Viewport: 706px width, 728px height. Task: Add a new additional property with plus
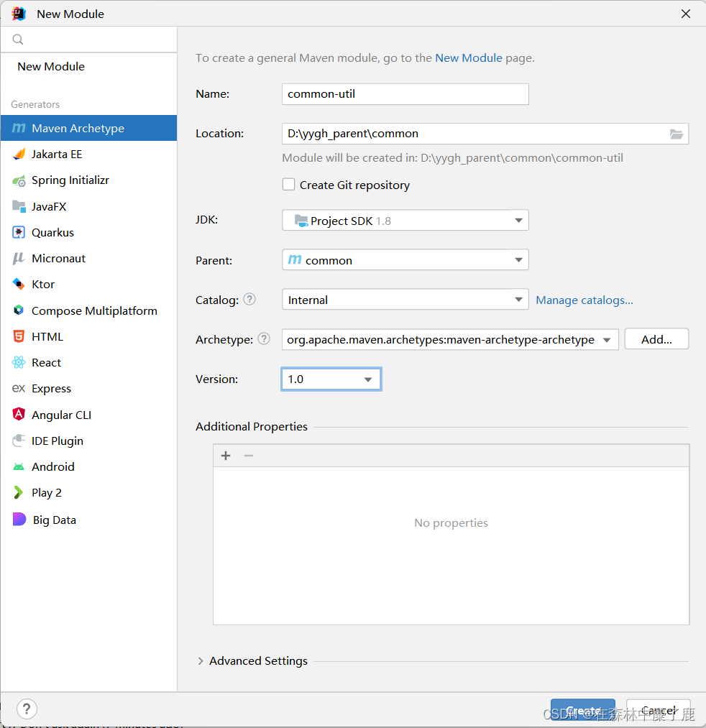[x=226, y=456]
